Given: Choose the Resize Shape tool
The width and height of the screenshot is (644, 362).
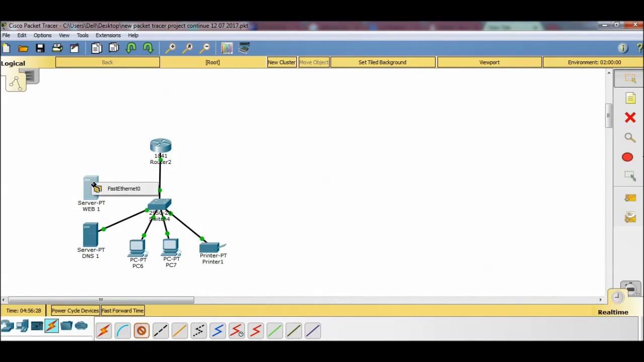Looking at the screenshot, I should tap(630, 175).
